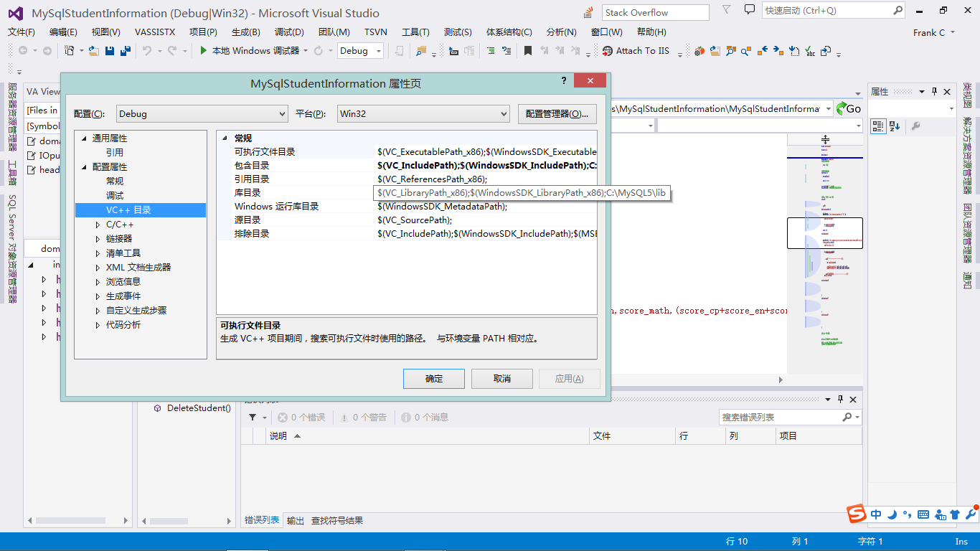The width and height of the screenshot is (980, 551).
Task: Open the 工具箱 side tab
Action: pyautogui.click(x=12, y=174)
